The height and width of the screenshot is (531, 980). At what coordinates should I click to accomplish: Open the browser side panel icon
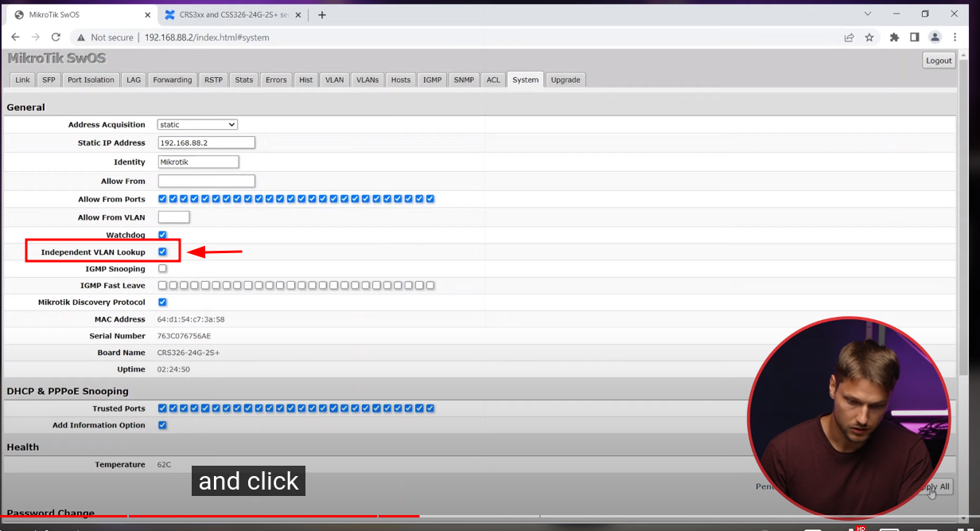coord(915,37)
